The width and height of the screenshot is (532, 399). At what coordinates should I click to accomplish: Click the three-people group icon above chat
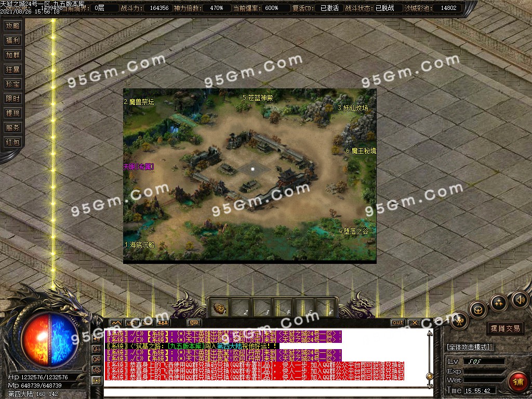click(163, 323)
